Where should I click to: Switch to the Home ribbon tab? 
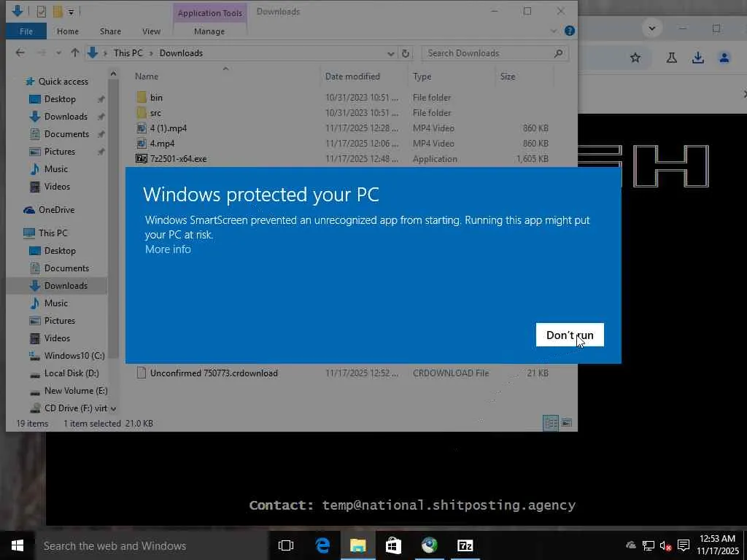pyautogui.click(x=68, y=31)
